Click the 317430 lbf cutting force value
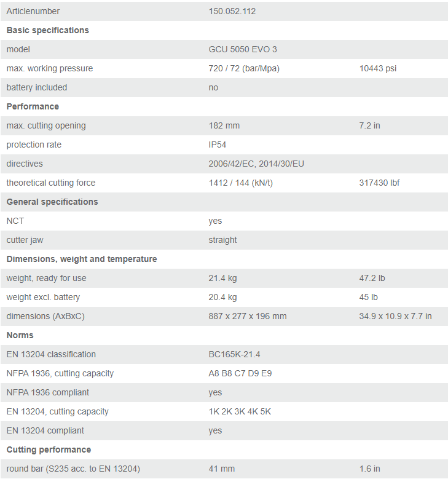The width and height of the screenshot is (448, 479). (379, 183)
